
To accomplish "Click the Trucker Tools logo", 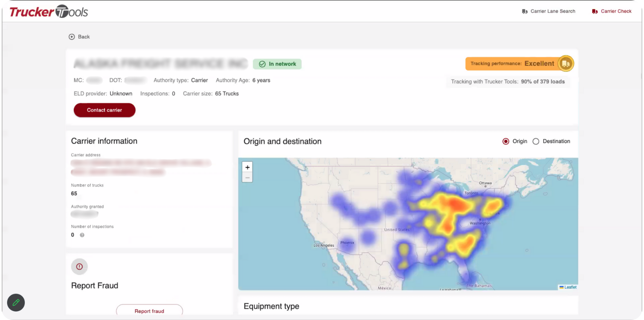I will click(x=49, y=12).
